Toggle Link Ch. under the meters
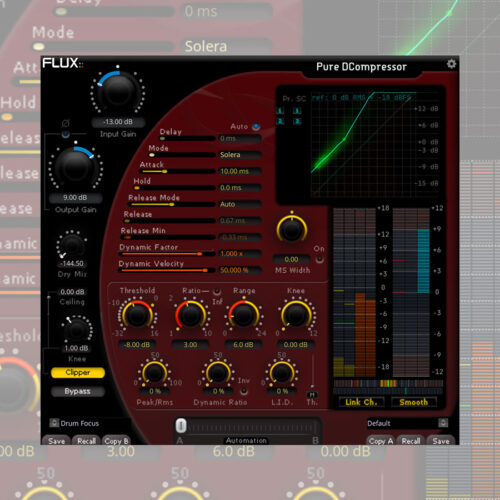The width and height of the screenshot is (500, 500). 361,402
